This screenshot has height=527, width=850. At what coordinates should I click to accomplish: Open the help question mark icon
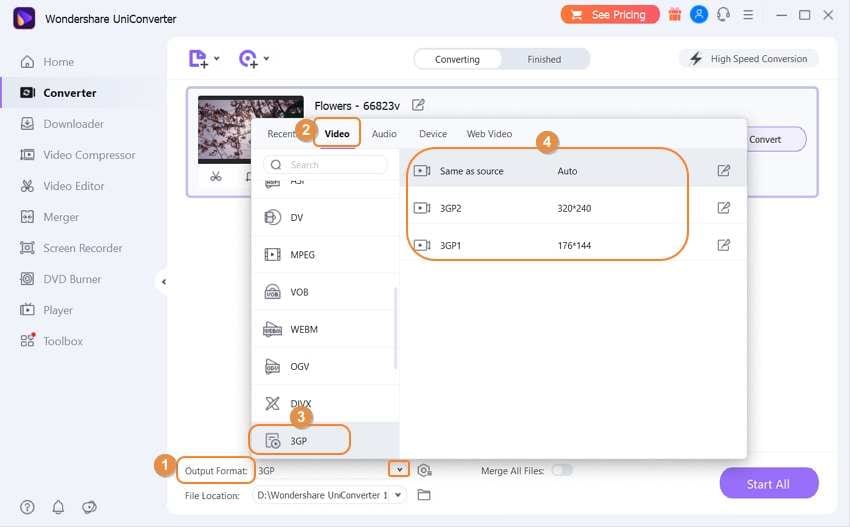pos(27,507)
